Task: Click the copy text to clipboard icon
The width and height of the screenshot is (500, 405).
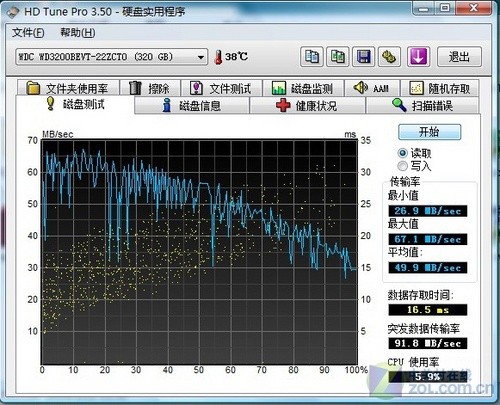Action: [x=312, y=57]
